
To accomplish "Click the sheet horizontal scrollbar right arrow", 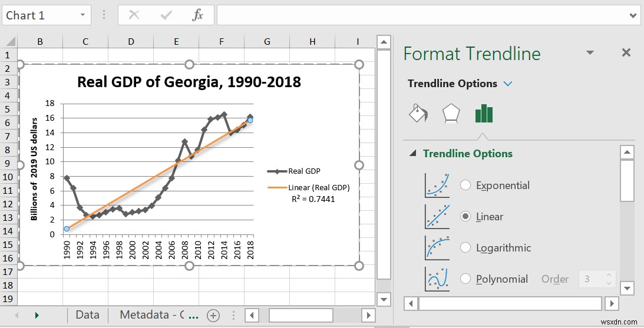I will (368, 315).
